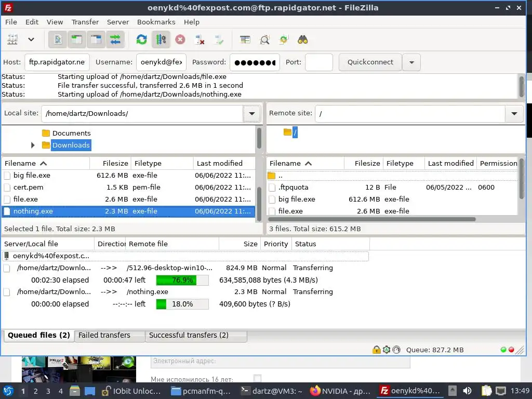The width and height of the screenshot is (532, 399).
Task: Open Site Manager dropdown arrow
Action: coord(31,39)
